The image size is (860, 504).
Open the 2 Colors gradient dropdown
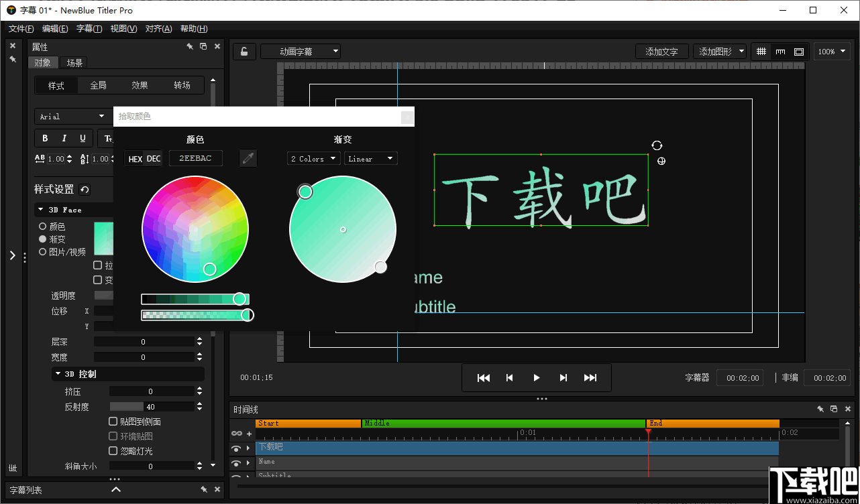click(x=313, y=158)
